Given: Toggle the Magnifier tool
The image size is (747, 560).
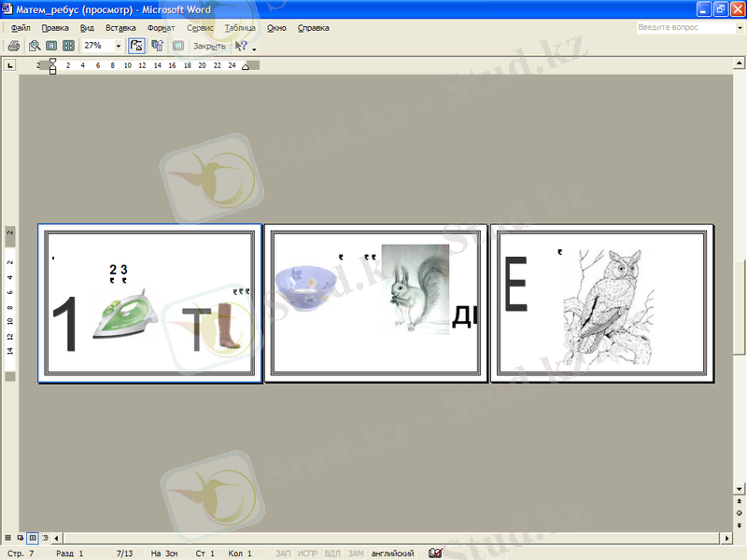Looking at the screenshot, I should [x=35, y=46].
